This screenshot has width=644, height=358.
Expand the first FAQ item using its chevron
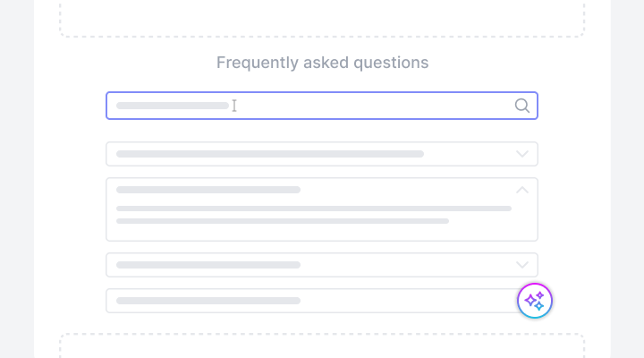(522, 154)
